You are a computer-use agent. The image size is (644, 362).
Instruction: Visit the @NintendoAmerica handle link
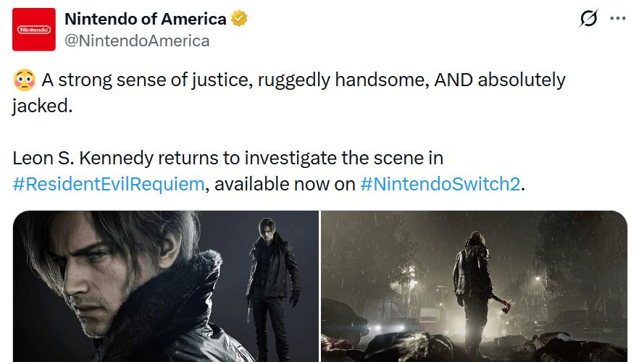click(x=137, y=41)
